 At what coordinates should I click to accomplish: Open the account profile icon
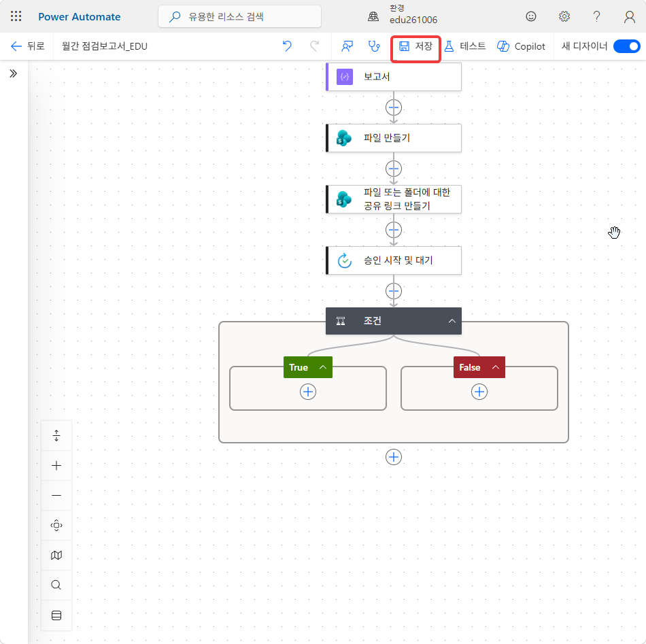click(629, 16)
